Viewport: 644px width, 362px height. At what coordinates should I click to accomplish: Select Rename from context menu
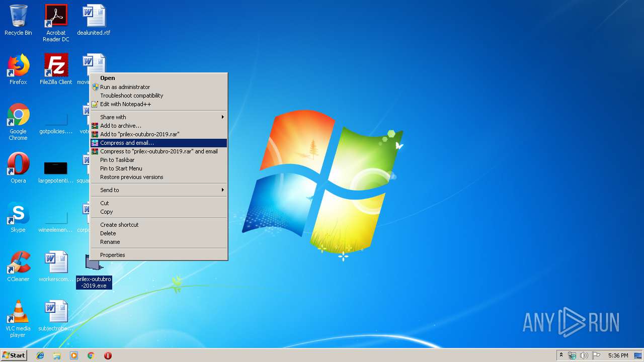(158, 242)
